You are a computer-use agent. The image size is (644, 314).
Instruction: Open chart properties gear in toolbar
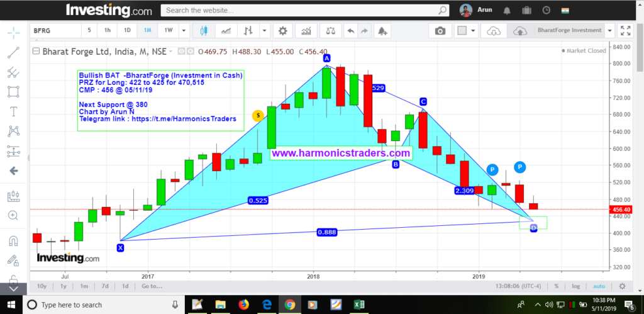tap(282, 31)
